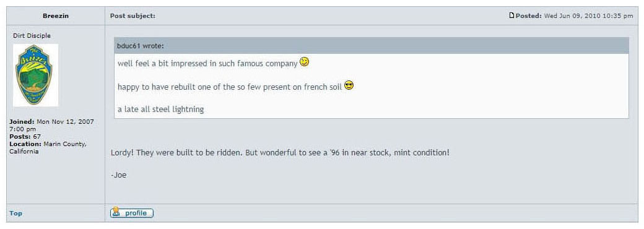The image size is (644, 229).
Task: Click the profile button's person icon
Action: 116,212
